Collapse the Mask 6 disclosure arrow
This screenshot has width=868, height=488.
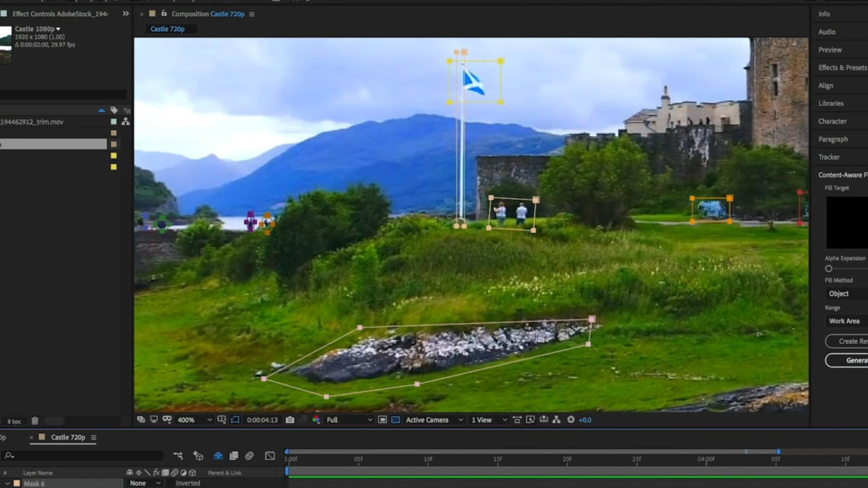click(7, 483)
